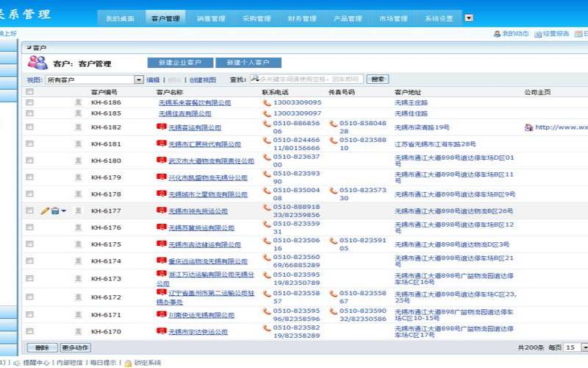The image size is (588, 368).
Task: Click the phone icon in row KH-6185
Action: [x=267, y=113]
